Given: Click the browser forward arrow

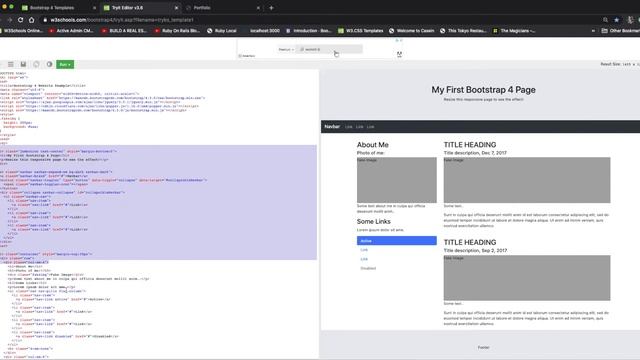Looking at the screenshot, I should (9, 20).
